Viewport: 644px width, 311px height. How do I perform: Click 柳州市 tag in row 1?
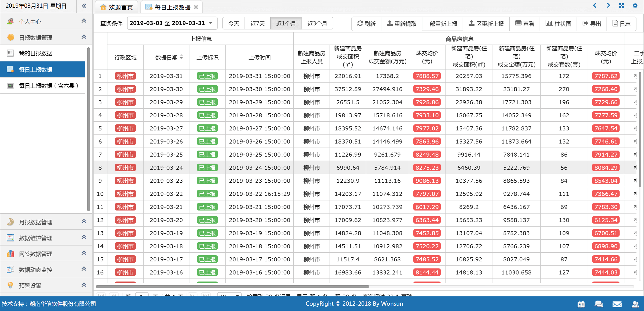[125, 76]
